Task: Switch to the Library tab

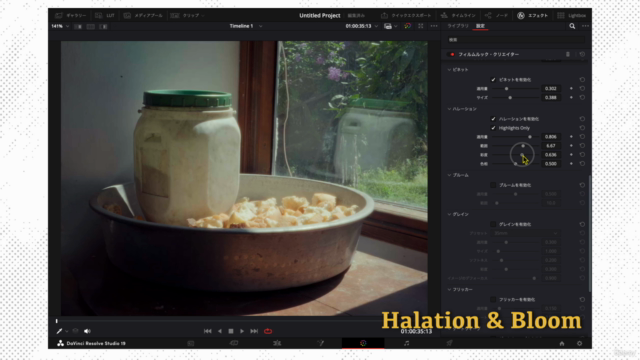Action: pos(458,26)
